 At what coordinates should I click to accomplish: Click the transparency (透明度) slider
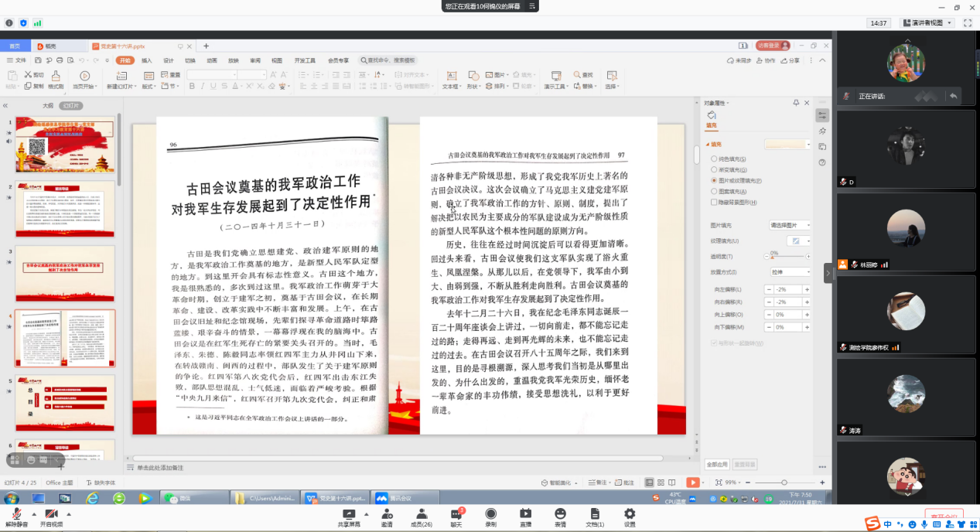click(x=788, y=256)
